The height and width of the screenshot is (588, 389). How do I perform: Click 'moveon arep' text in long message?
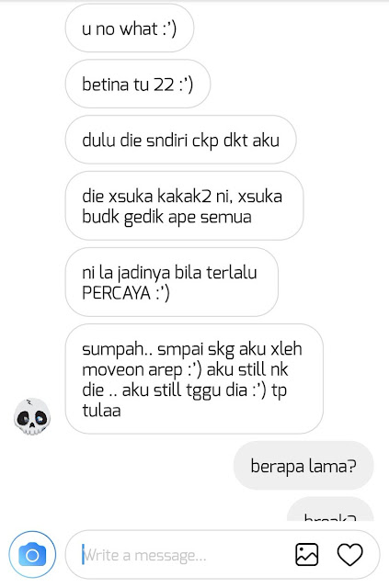[x=132, y=369]
